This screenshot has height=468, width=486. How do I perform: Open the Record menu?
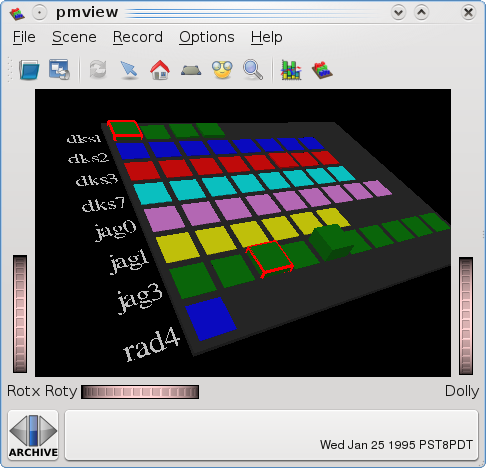coord(138,37)
